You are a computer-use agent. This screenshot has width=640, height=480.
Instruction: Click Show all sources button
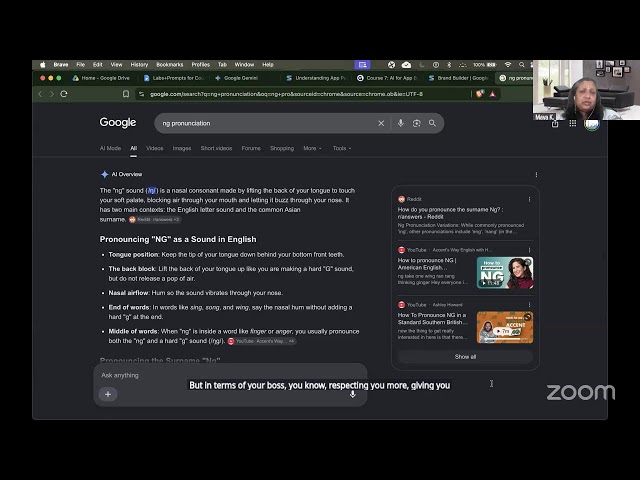tap(465, 357)
